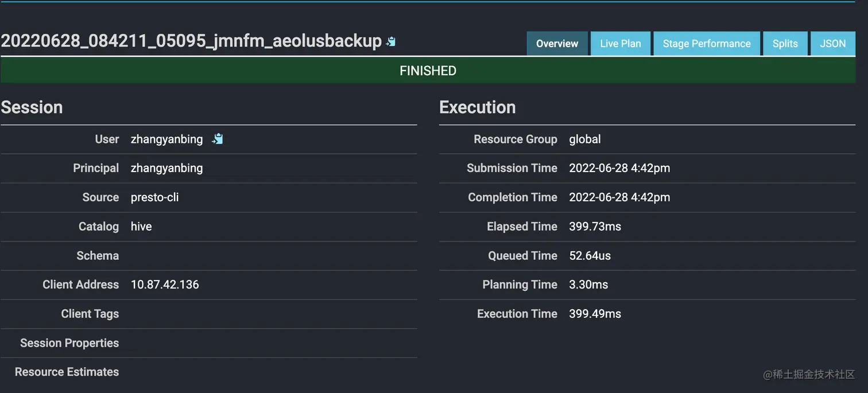The width and height of the screenshot is (868, 393).
Task: Click the Principal value zhangyanbing
Action: 166,168
